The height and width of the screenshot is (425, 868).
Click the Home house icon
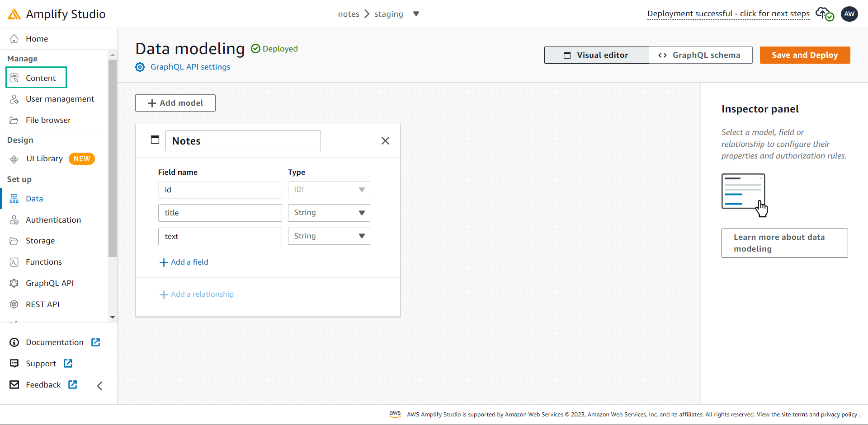pos(14,39)
